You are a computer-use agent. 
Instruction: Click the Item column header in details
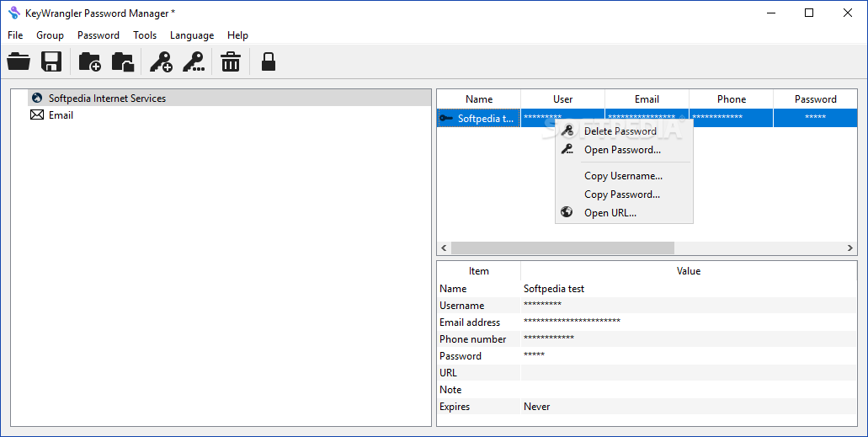pyautogui.click(x=479, y=271)
